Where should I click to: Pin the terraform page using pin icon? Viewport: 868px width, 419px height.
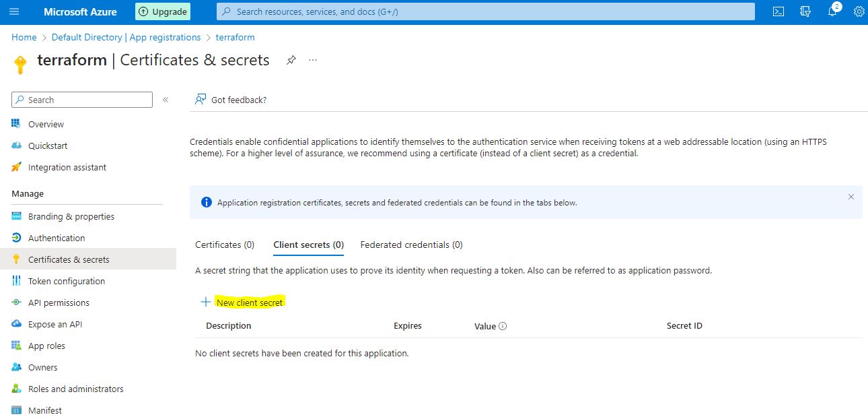click(291, 60)
